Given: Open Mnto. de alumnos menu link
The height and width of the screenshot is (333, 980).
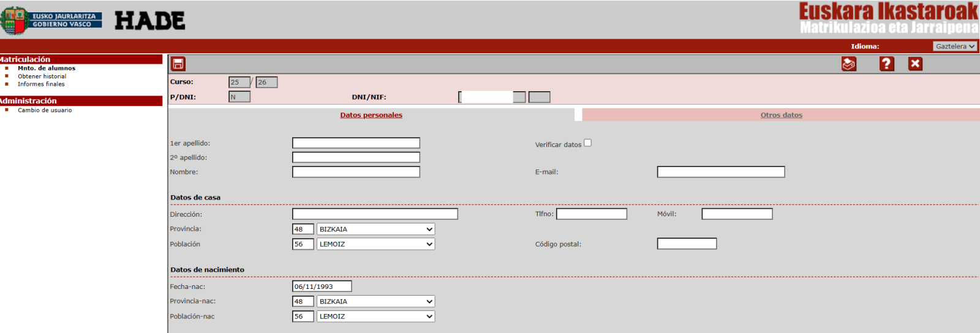Looking at the screenshot, I should pos(47,69).
